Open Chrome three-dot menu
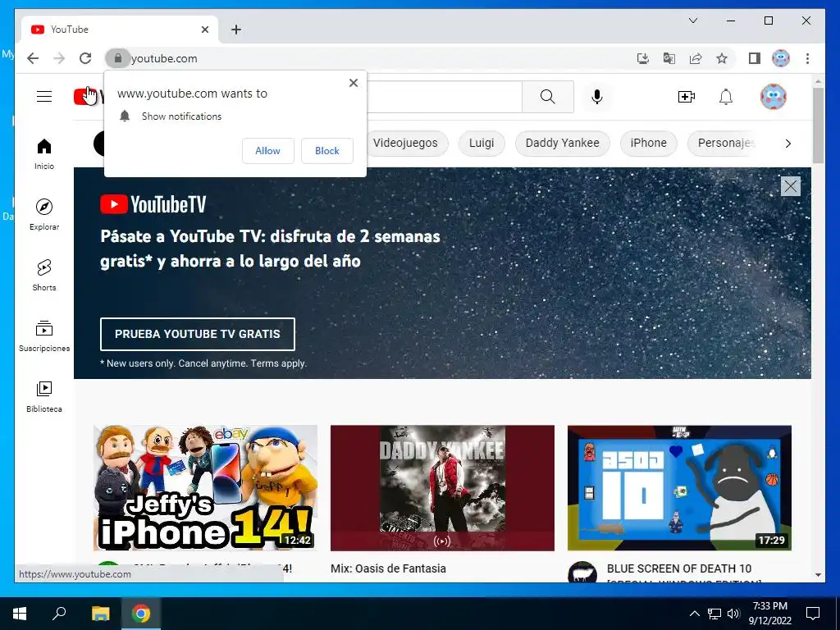Viewport: 840px width, 630px height. pos(807,58)
